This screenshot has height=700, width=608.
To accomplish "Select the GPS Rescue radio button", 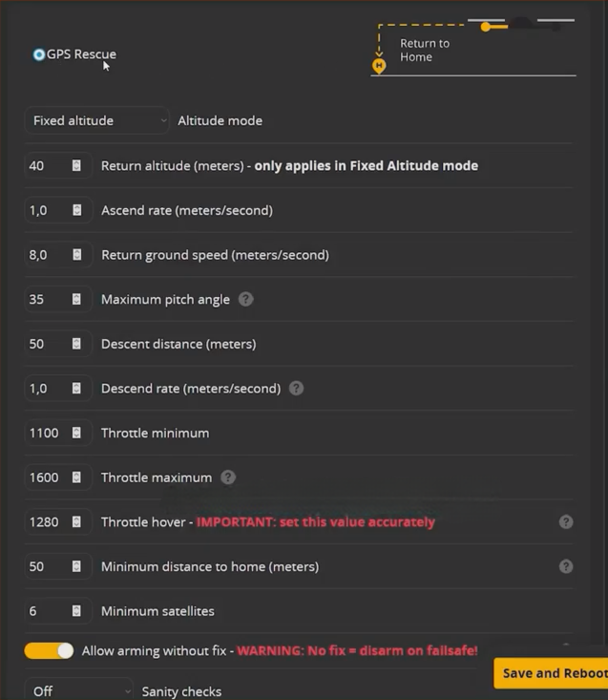I will pos(39,54).
